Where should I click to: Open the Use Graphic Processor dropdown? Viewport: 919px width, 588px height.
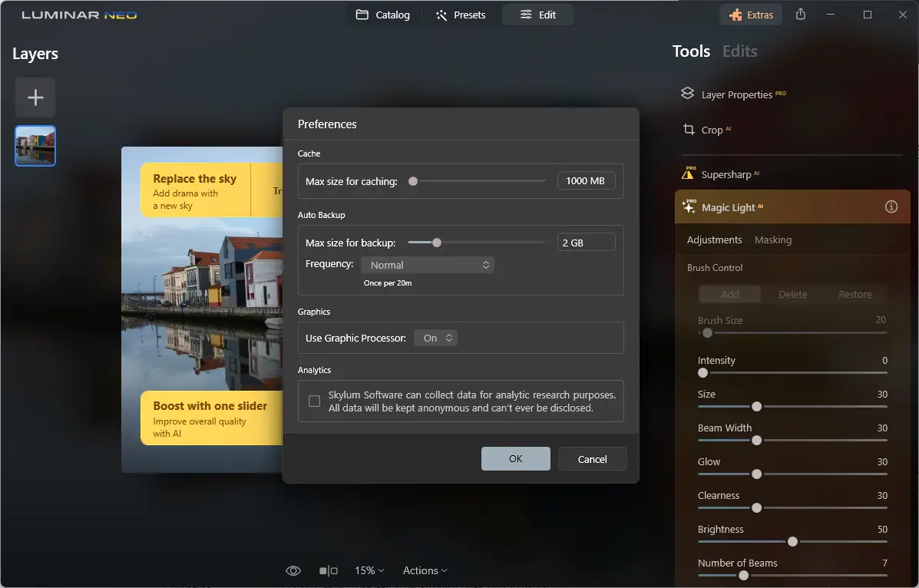point(435,336)
